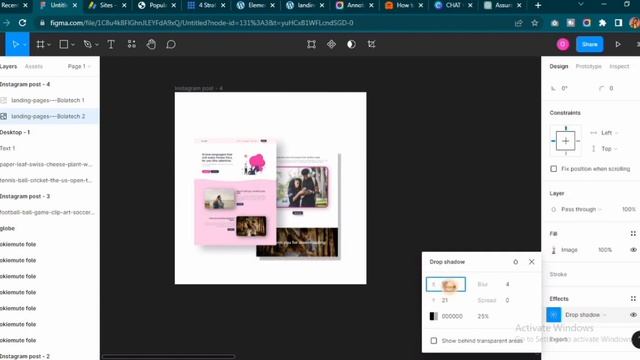This screenshot has height=360, width=640.
Task: Open the Top vertical constraint dropdown
Action: pyautogui.click(x=610, y=149)
